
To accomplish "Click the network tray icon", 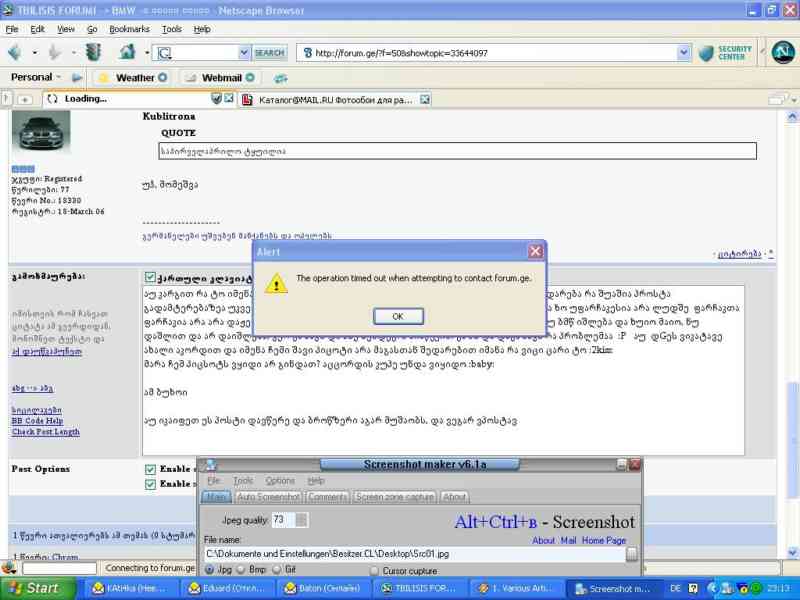I will point(730,589).
